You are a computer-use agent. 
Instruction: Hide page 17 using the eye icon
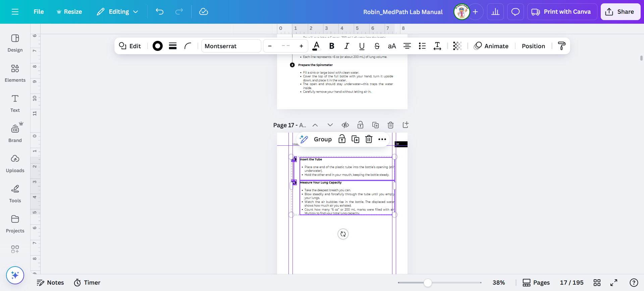click(345, 125)
